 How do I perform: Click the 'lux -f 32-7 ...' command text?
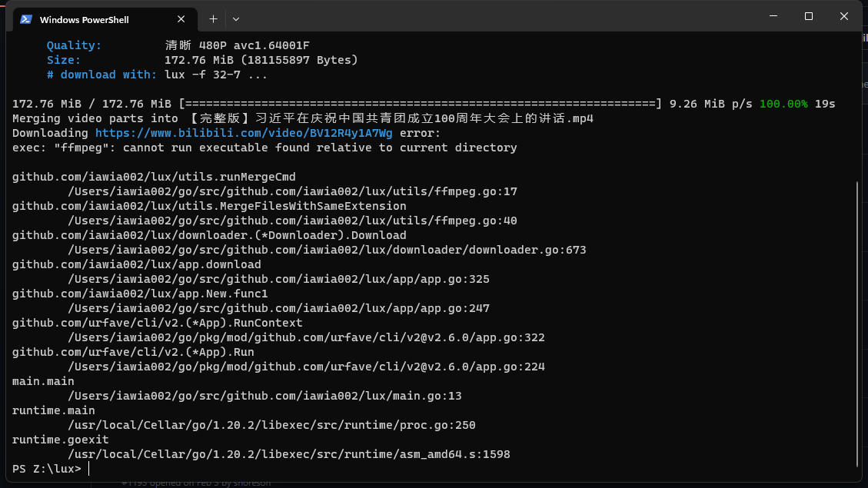click(x=216, y=75)
